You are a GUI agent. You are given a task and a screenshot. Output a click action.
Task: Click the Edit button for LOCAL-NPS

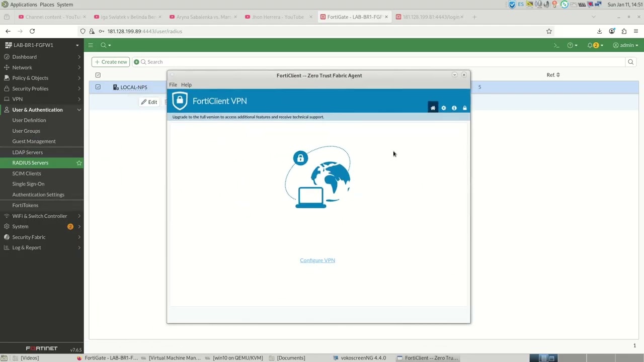pos(149,102)
